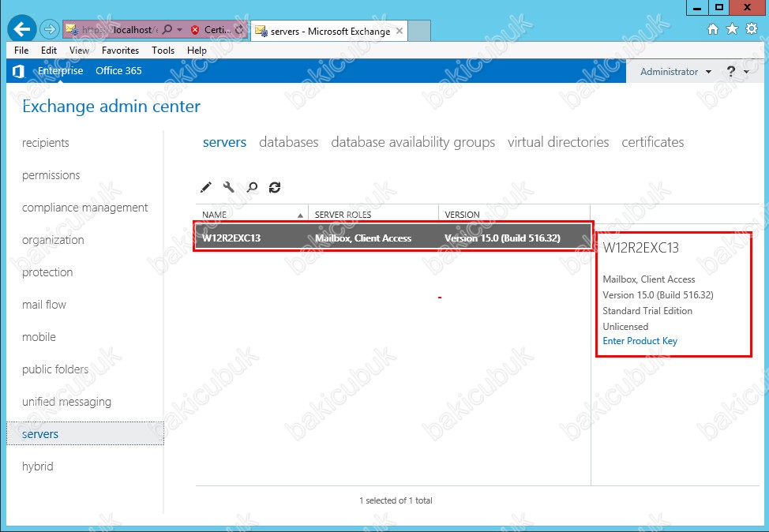
Task: Click the red certificate error icon
Action: coord(195,30)
